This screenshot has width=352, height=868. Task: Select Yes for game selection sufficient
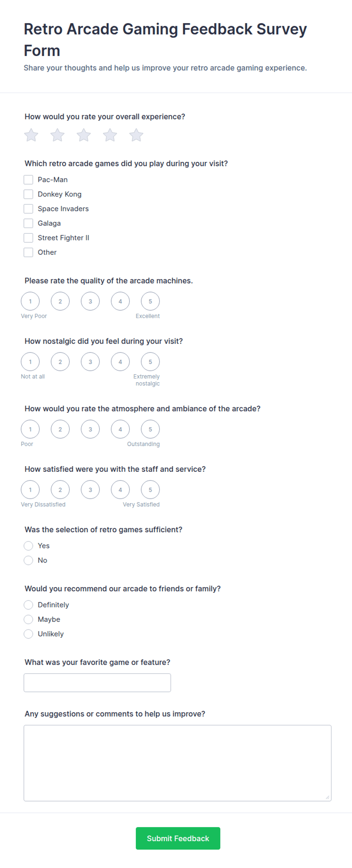pyautogui.click(x=28, y=546)
